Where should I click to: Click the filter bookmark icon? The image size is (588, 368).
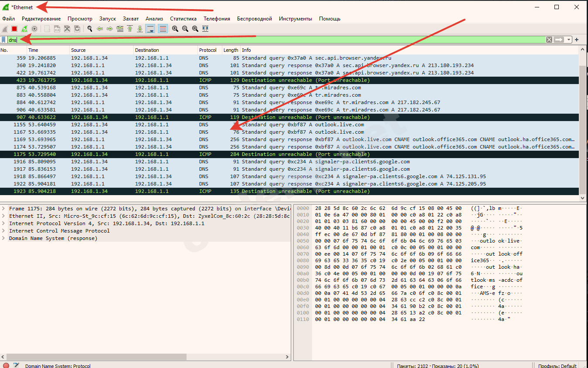4,40
